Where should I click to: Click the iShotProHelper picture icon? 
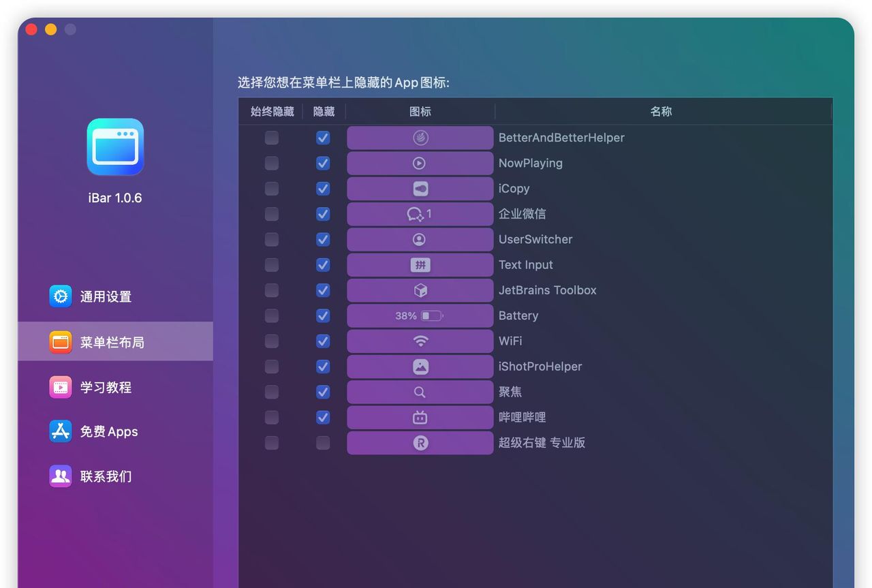(420, 367)
